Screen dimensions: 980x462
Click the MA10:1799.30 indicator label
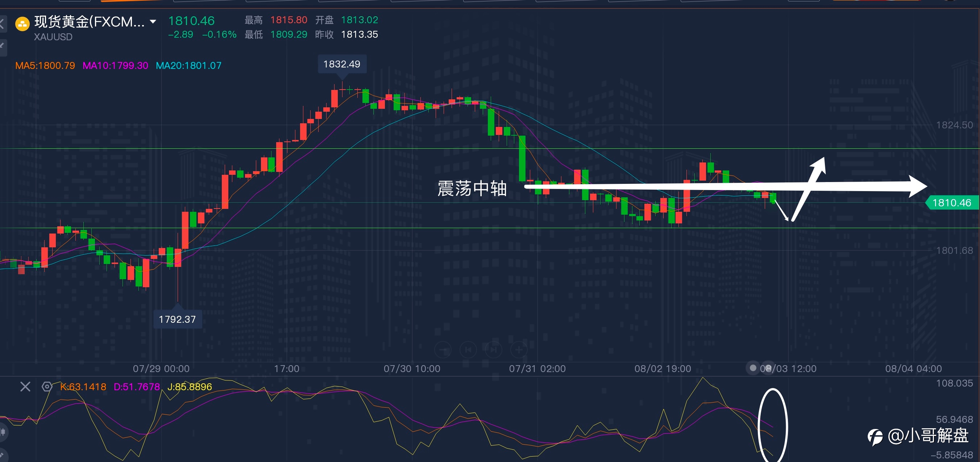tap(116, 66)
